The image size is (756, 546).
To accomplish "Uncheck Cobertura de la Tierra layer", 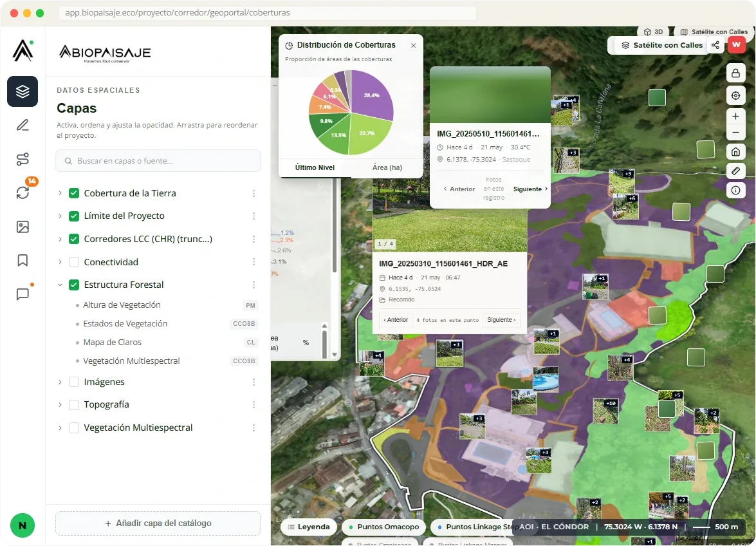I will (74, 193).
